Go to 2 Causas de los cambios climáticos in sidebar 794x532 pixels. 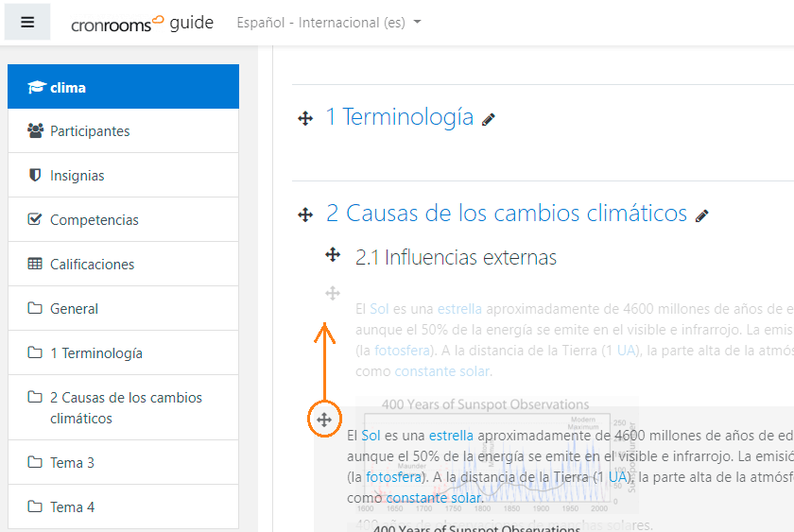click(x=123, y=407)
